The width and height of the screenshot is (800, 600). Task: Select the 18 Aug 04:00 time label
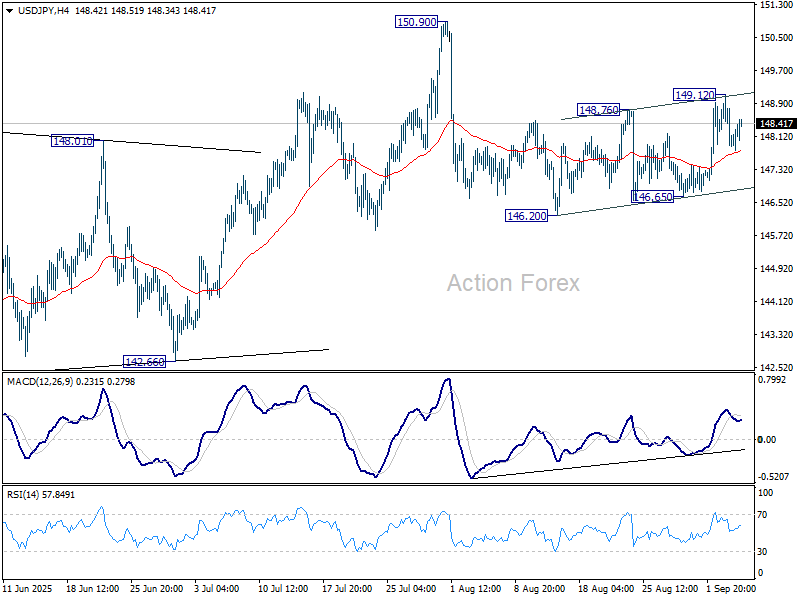click(606, 589)
